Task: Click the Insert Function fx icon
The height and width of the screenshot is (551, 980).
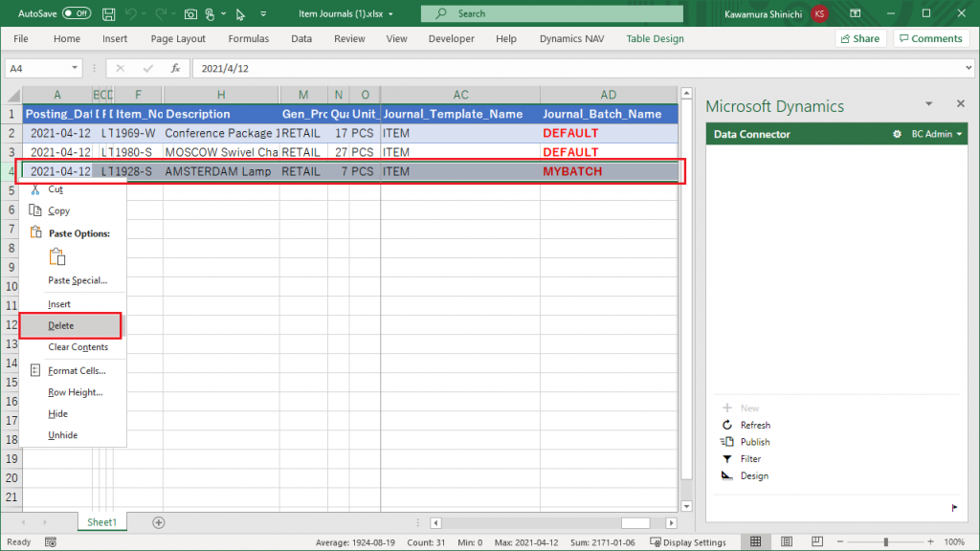Action: point(176,68)
